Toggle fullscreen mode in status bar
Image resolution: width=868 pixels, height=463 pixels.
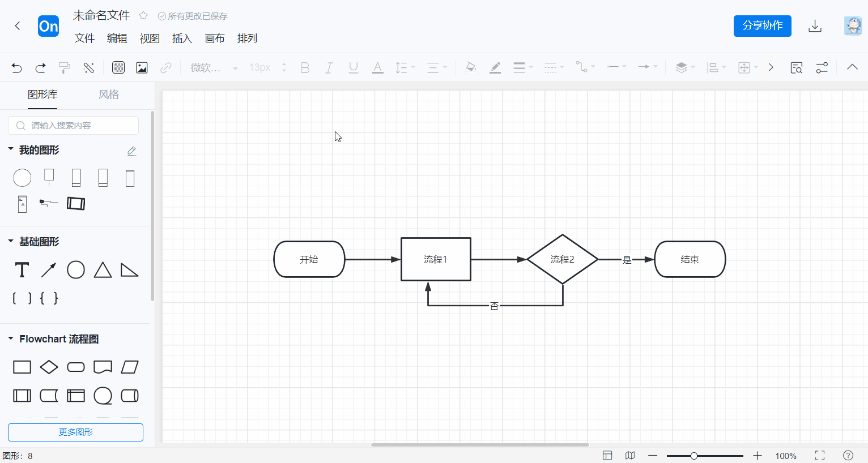(819, 456)
